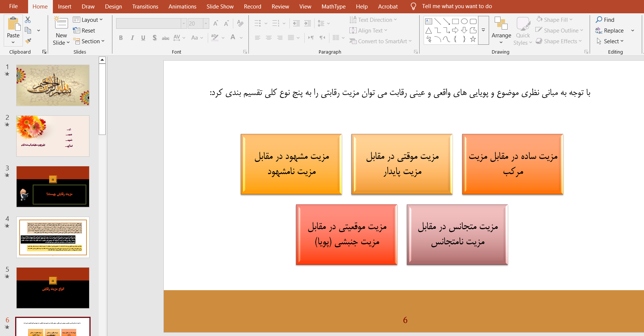Toggle Underline formatting
Image resolution: width=644 pixels, height=336 pixels.
point(143,38)
